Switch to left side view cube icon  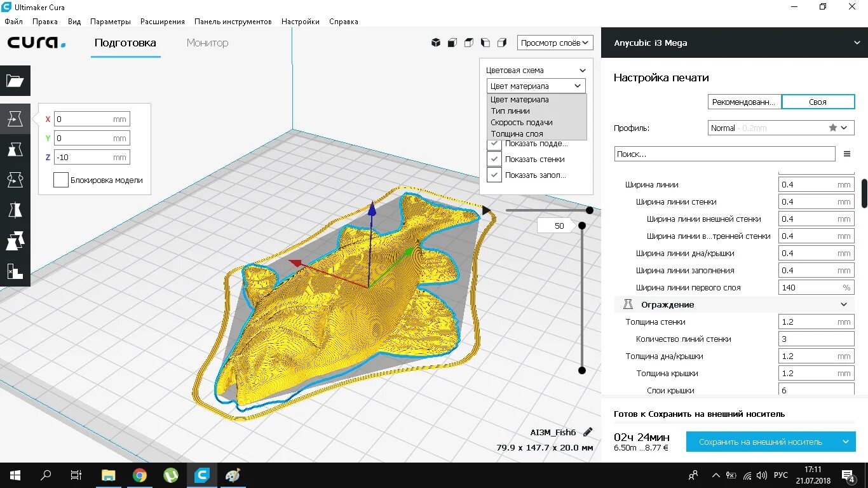pos(485,43)
